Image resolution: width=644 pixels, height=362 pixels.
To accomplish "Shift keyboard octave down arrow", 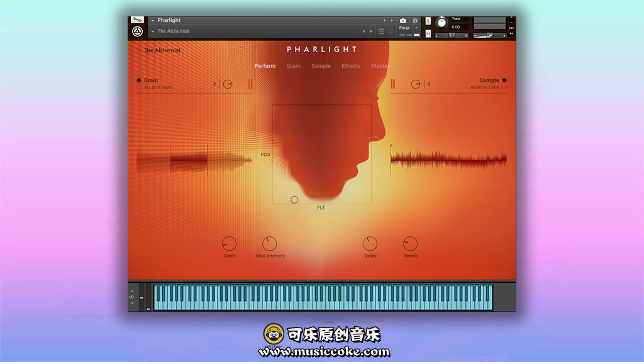I will point(132,304).
